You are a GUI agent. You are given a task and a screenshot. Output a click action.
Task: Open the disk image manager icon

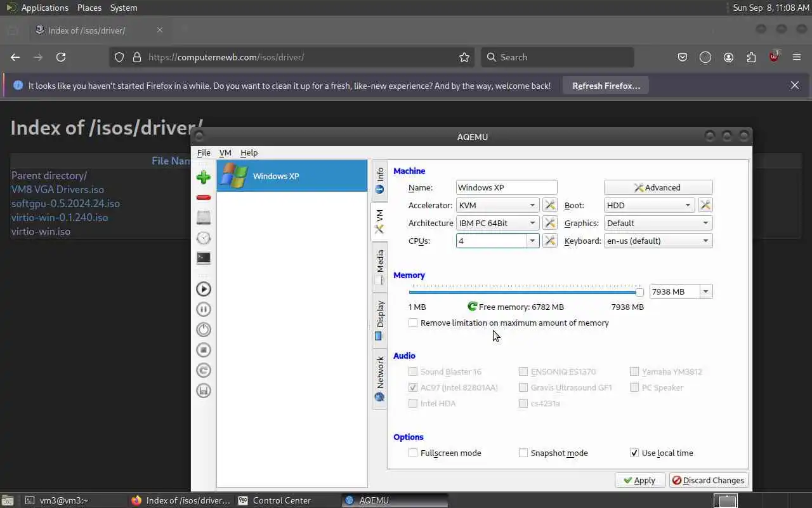(204, 218)
